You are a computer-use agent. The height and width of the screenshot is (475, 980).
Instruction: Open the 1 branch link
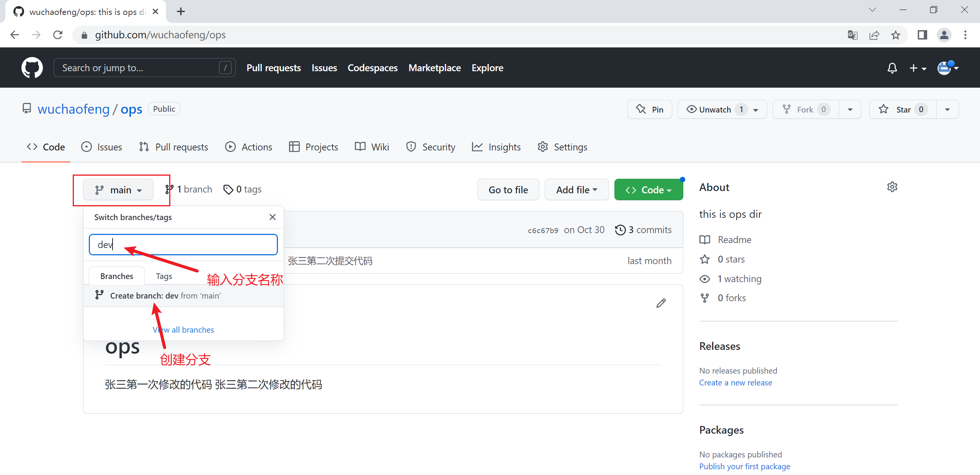(188, 189)
